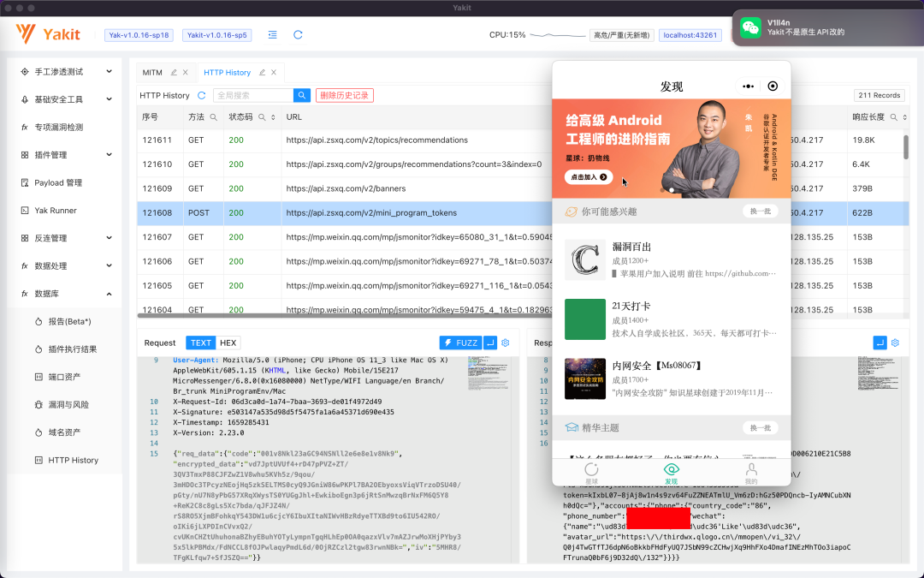Switch to the HTTP History tab

tap(227, 73)
